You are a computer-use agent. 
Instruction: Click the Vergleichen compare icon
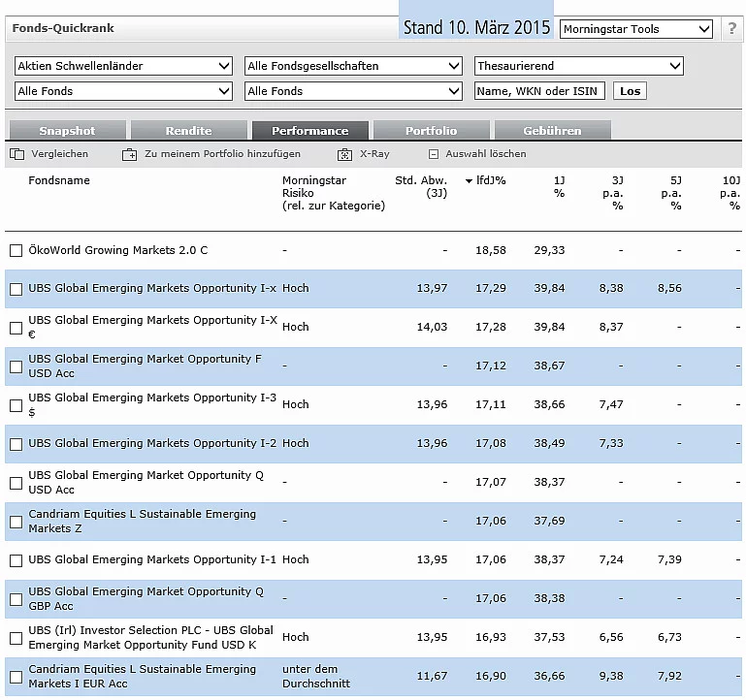click(x=16, y=154)
